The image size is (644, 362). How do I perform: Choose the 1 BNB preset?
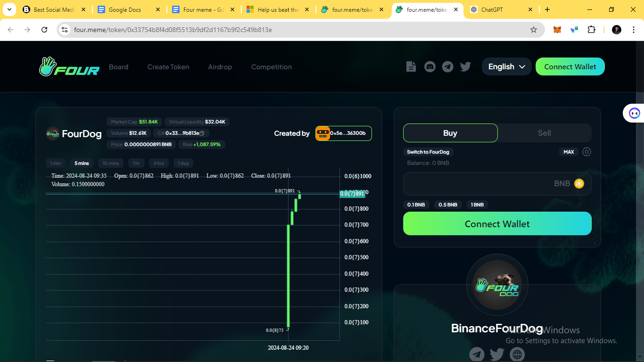pos(477,205)
